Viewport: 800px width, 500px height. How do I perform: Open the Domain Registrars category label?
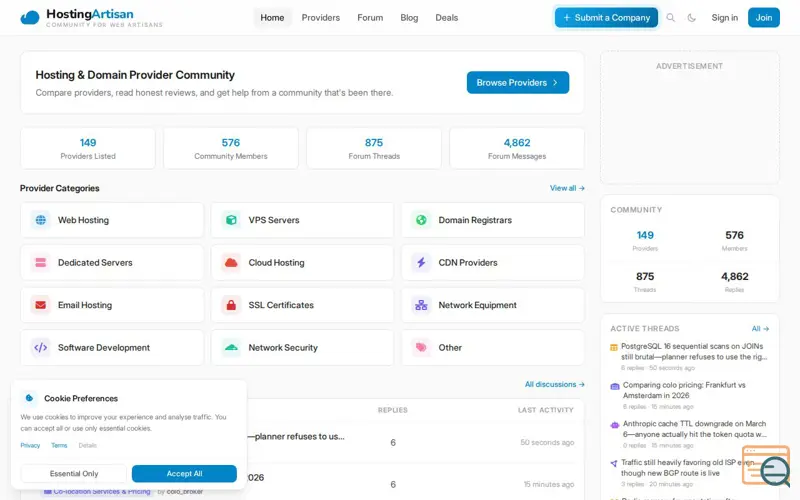[x=475, y=220]
